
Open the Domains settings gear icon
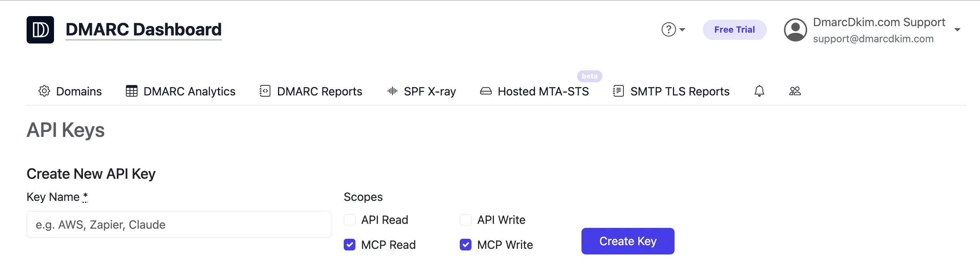pos(44,91)
